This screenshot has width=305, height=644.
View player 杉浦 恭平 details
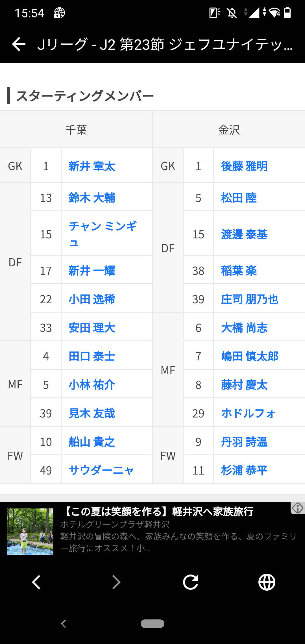244,470
